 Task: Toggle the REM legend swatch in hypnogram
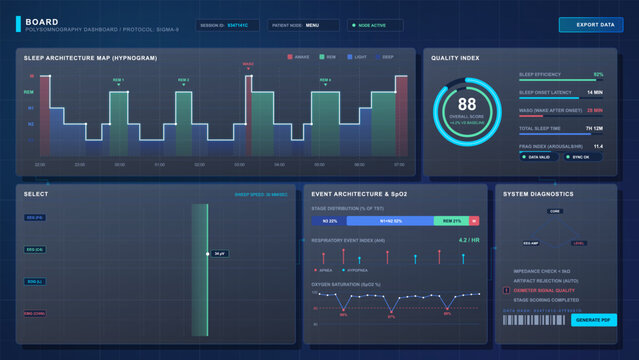pos(322,57)
